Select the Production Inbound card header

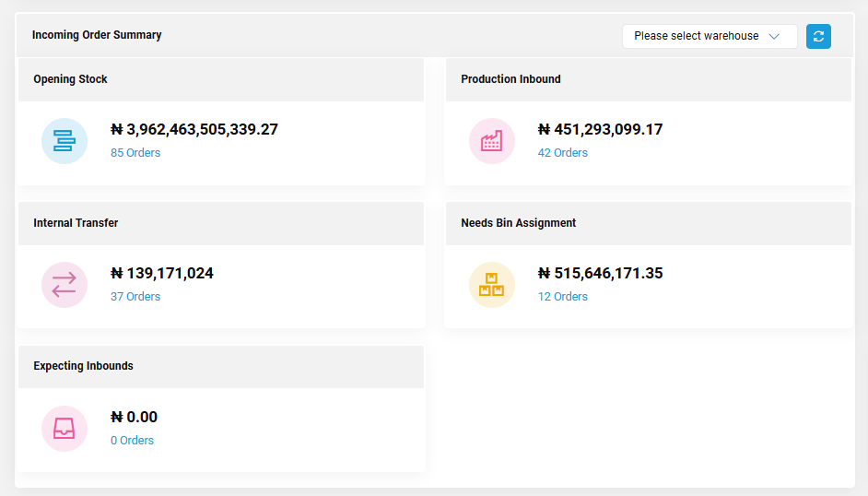pos(648,79)
